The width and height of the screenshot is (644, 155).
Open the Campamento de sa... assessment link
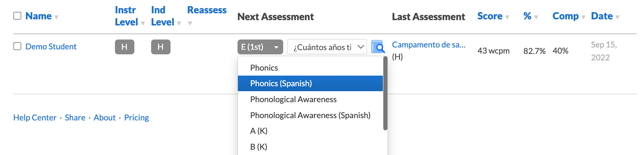(429, 44)
